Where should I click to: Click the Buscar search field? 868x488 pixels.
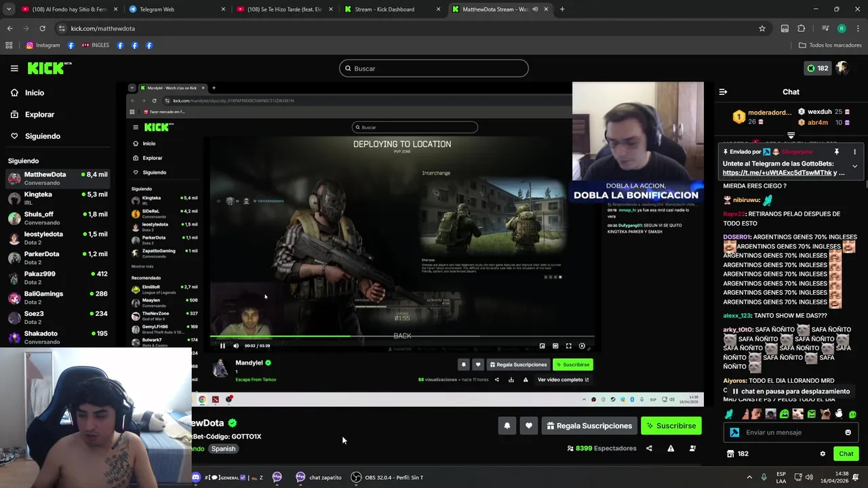[434, 68]
